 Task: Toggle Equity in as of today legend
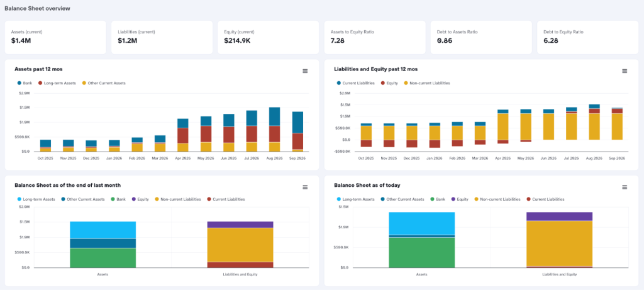point(460,199)
